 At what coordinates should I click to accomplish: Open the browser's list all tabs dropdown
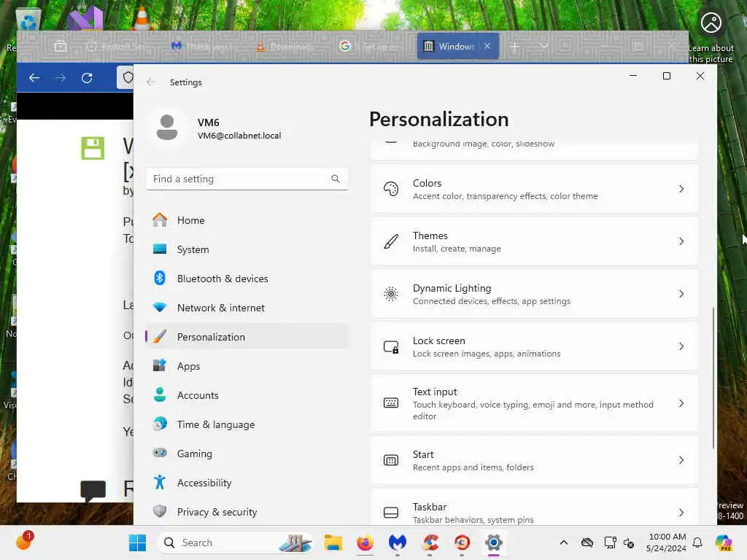point(543,46)
